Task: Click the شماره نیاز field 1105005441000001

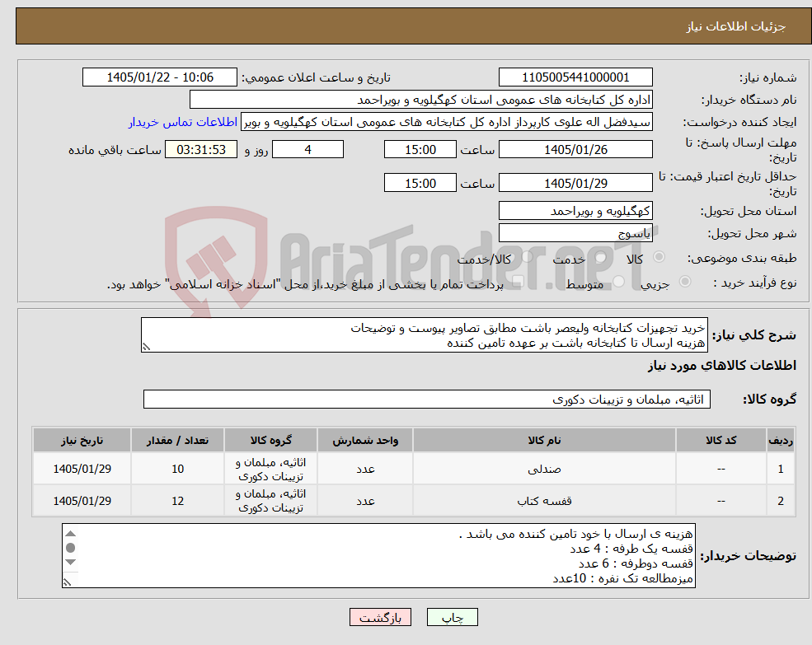Action: click(x=575, y=77)
